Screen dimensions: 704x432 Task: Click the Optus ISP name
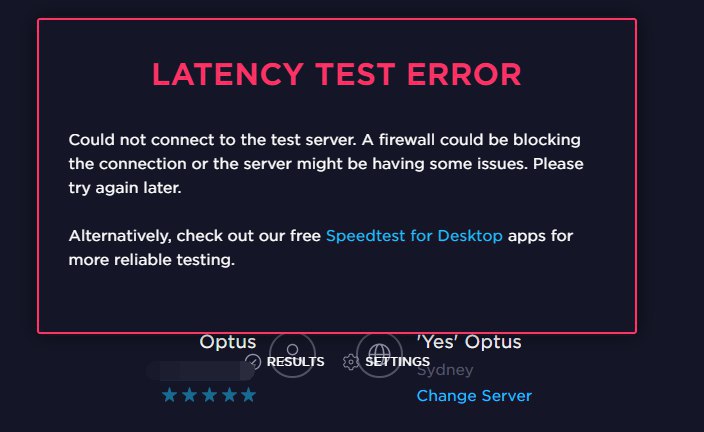(x=227, y=343)
